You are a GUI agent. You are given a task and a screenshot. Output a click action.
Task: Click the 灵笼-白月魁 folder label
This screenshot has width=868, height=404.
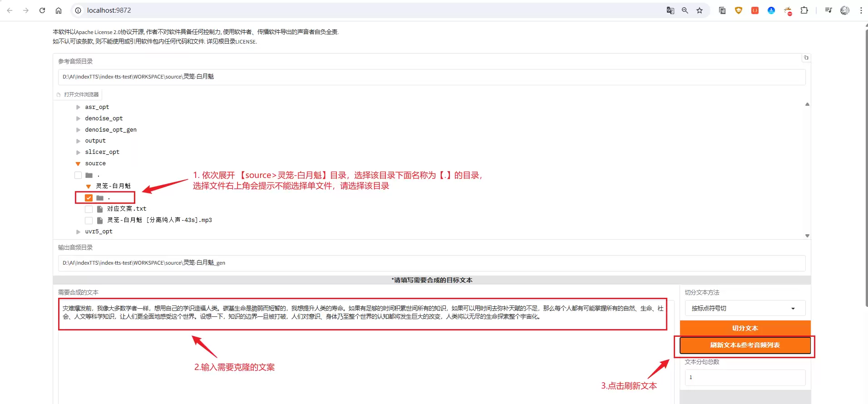point(113,186)
